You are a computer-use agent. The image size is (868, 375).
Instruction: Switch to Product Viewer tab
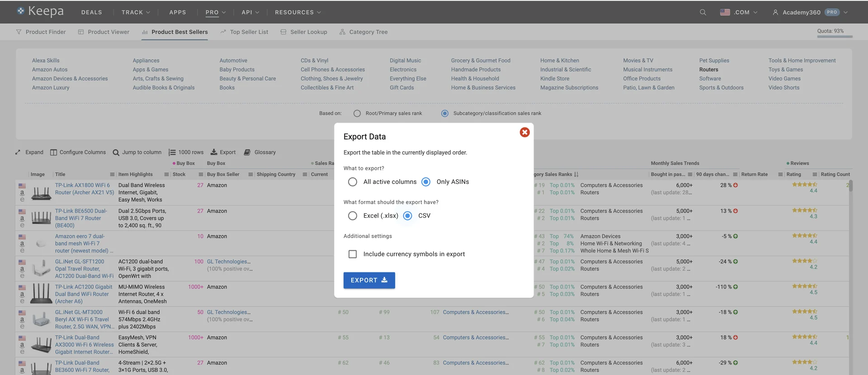(x=104, y=32)
